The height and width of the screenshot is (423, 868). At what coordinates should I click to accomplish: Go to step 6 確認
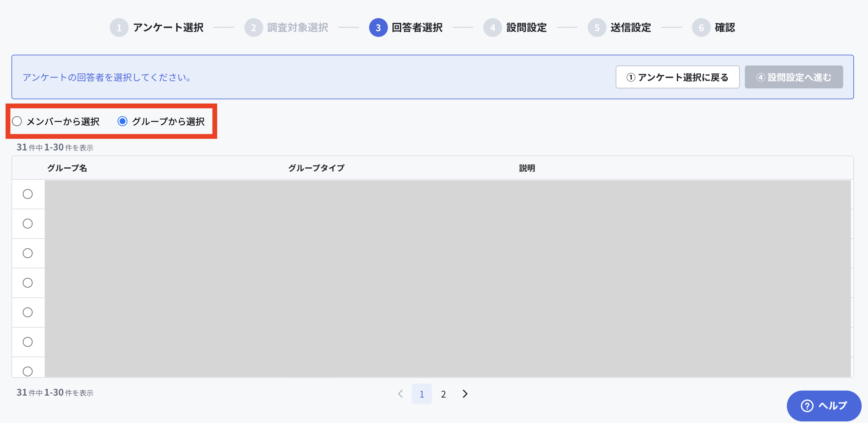click(713, 28)
